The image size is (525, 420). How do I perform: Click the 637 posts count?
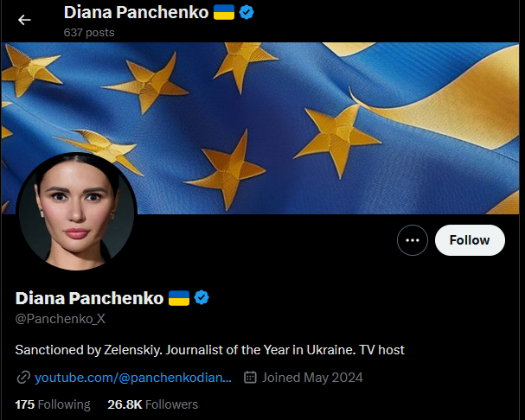click(x=89, y=33)
